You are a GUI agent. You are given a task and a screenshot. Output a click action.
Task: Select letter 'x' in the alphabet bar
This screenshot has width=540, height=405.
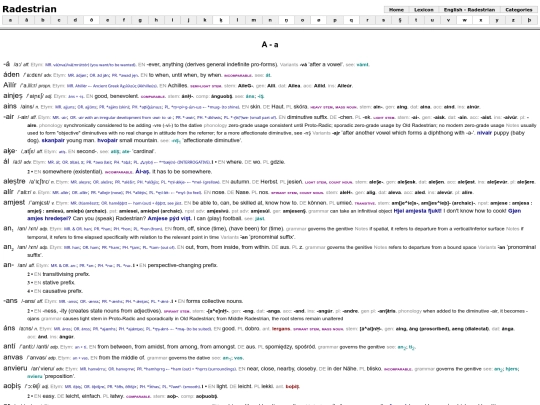(481, 20)
